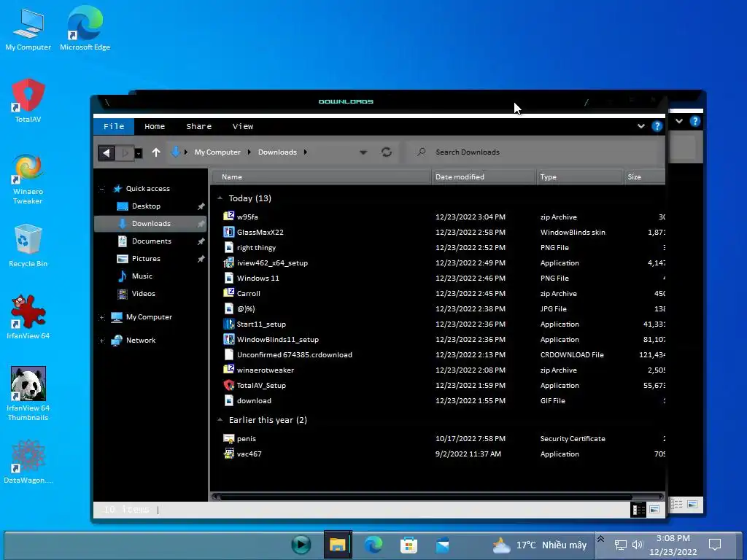The width and height of the screenshot is (747, 560).
Task: Open Microsoft Store from the taskbar
Action: tap(409, 545)
